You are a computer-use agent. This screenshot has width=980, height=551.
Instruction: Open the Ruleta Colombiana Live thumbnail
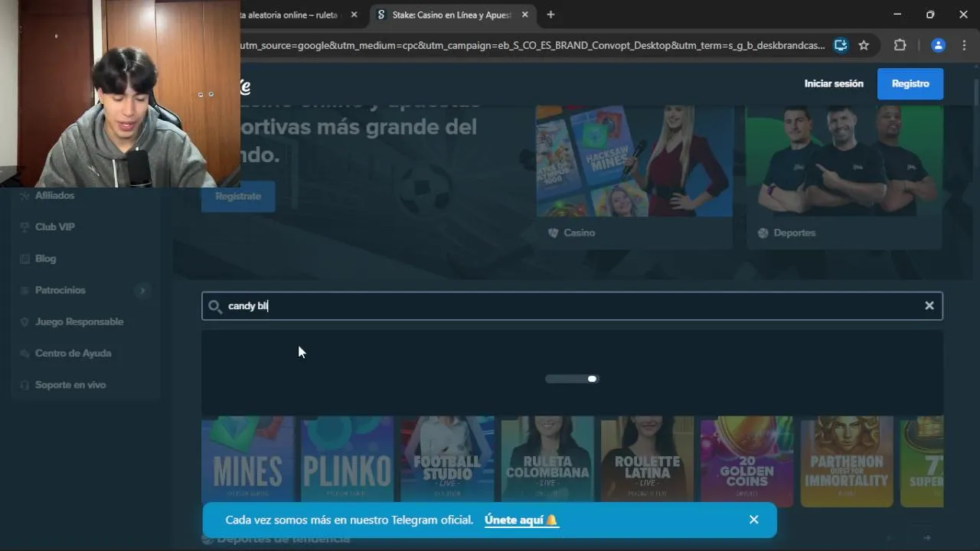coord(547,461)
